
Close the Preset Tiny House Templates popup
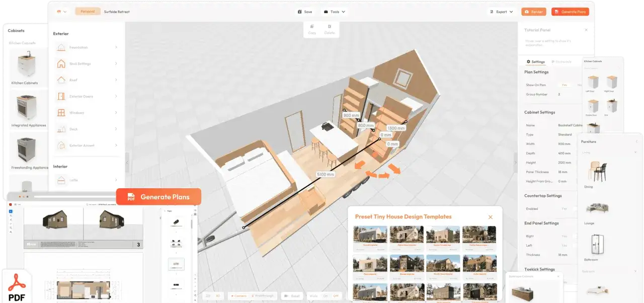(x=491, y=217)
